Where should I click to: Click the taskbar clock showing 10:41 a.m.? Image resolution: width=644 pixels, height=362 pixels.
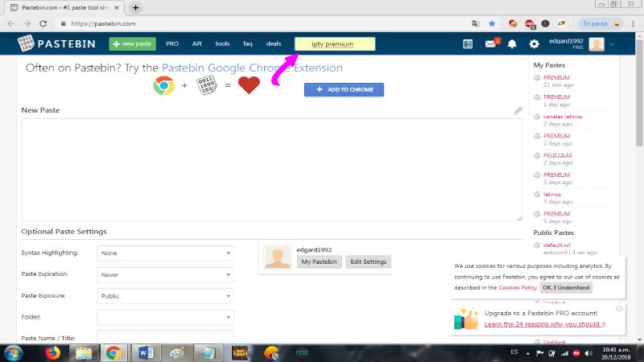[616, 353]
